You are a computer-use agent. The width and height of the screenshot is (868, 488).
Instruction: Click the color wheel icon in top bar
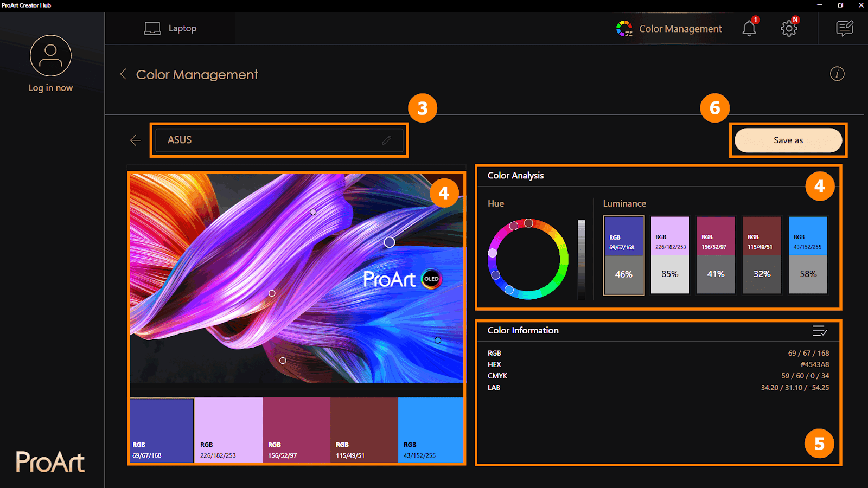point(624,29)
